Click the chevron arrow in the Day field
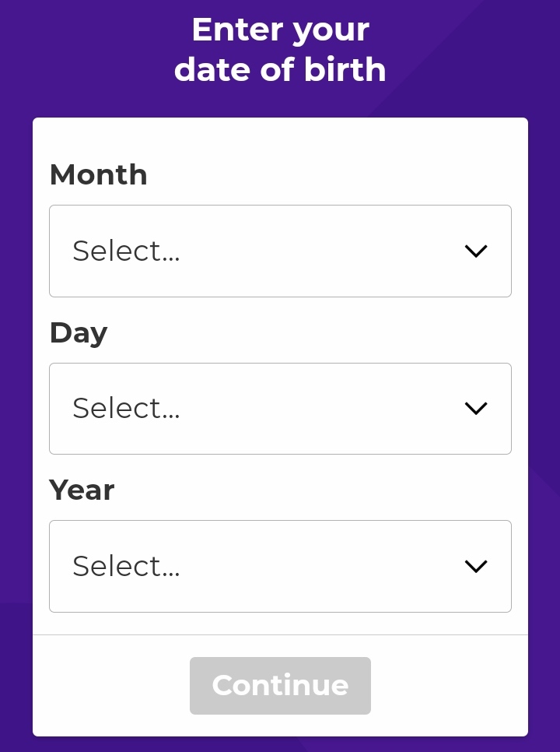Image resolution: width=560 pixels, height=752 pixels. (476, 409)
